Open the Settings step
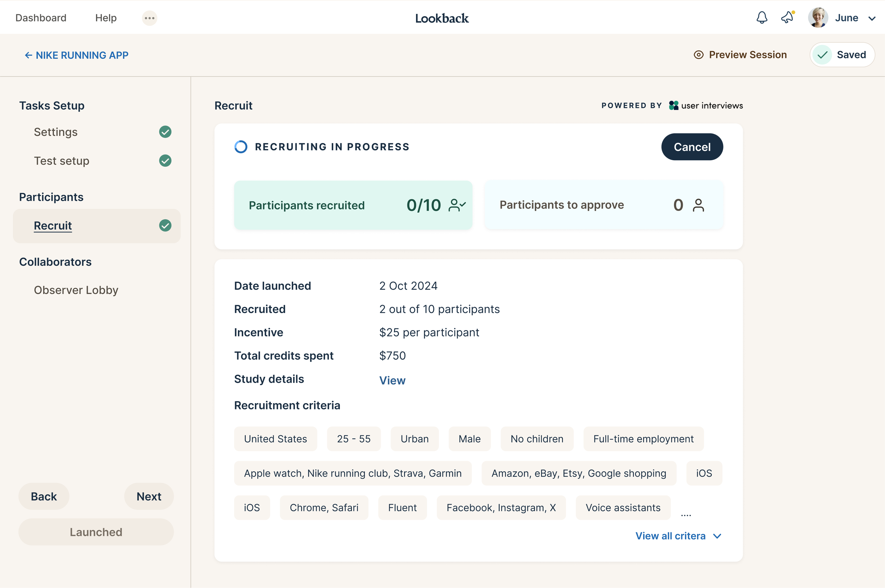Image resolution: width=885 pixels, height=588 pixels. click(x=56, y=132)
